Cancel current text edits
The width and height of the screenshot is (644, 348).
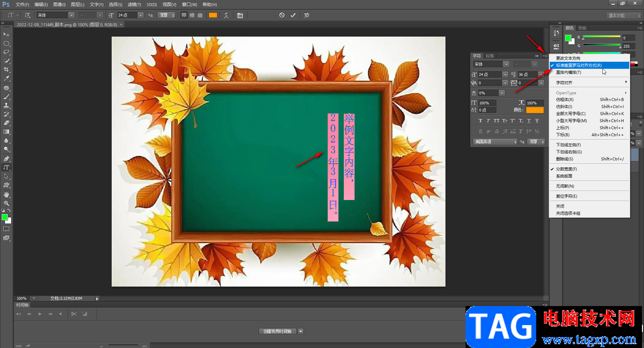(x=282, y=15)
